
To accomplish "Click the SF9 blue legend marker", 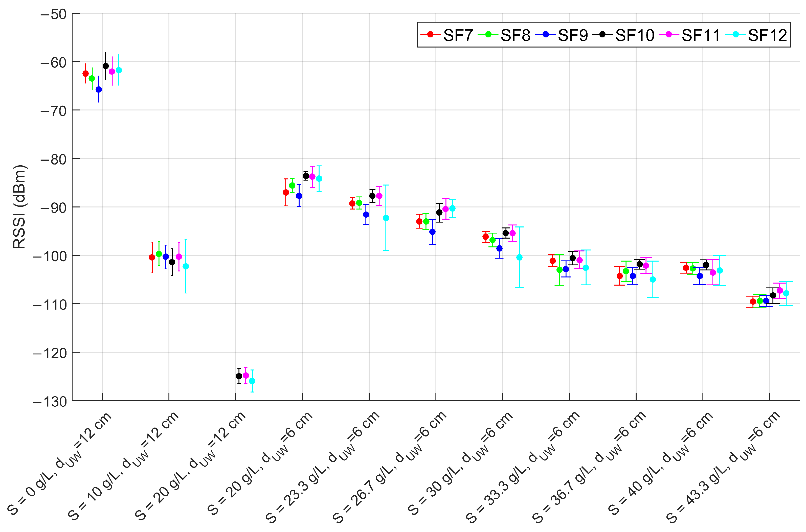I will point(545,34).
